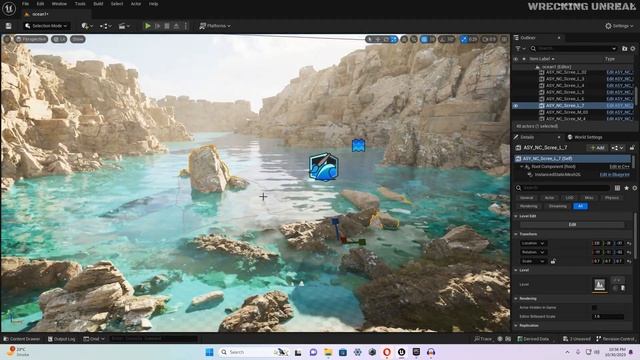The width and height of the screenshot is (640, 360).
Task: Open the File menu
Action: [x=25, y=4]
